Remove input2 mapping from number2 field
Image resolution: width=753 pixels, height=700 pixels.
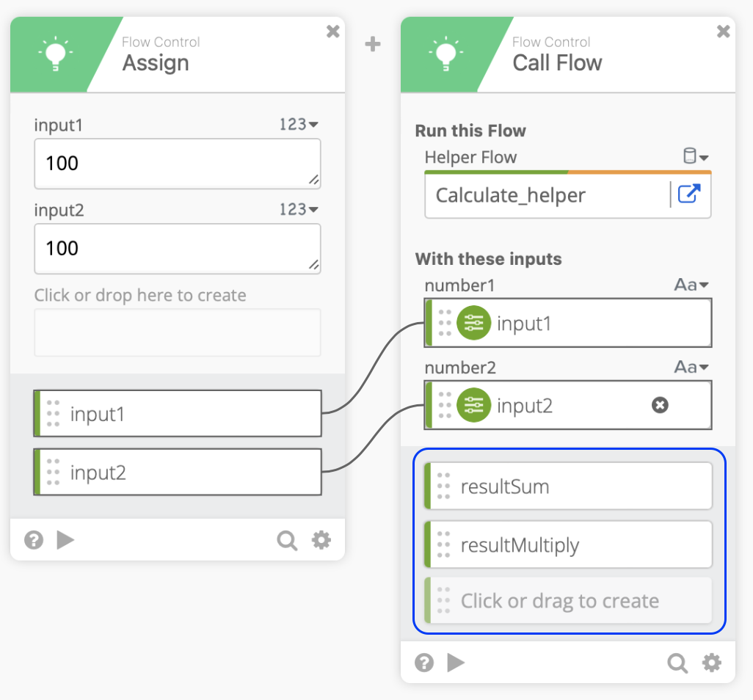[660, 405]
